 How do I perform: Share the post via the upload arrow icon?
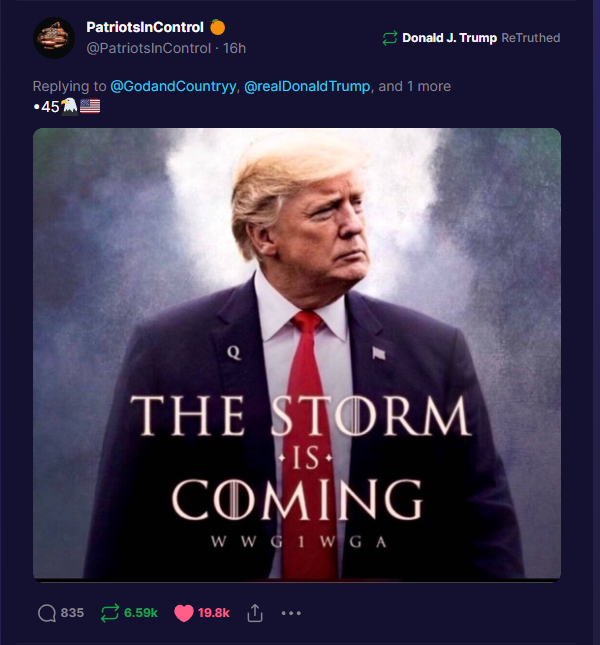pos(255,613)
